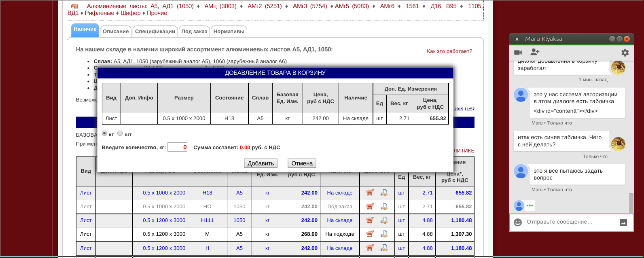The height and width of the screenshot is (258, 644).
Task: Click 'На подходе' status cell
Action: click(340, 234)
